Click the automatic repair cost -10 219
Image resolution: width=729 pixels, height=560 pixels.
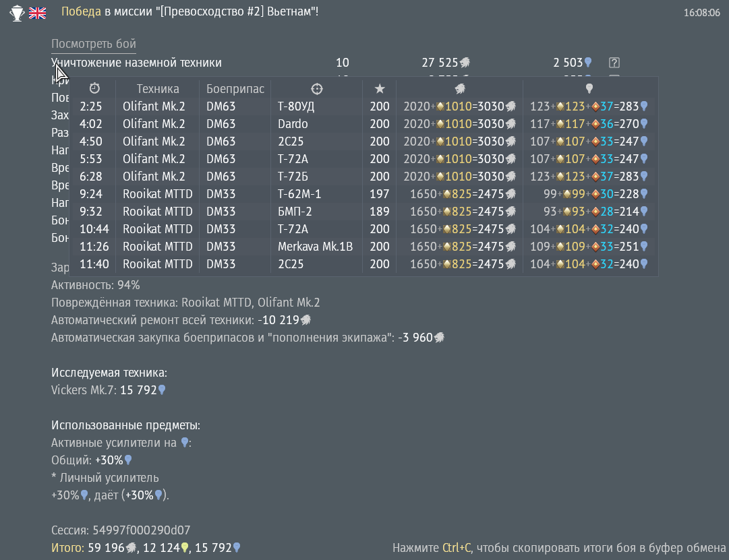279,320
